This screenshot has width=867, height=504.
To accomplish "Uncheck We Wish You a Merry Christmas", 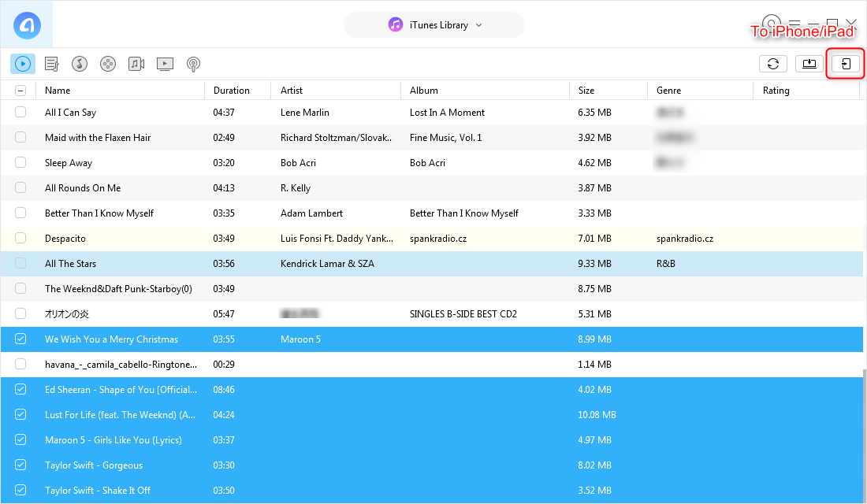I will (x=20, y=339).
